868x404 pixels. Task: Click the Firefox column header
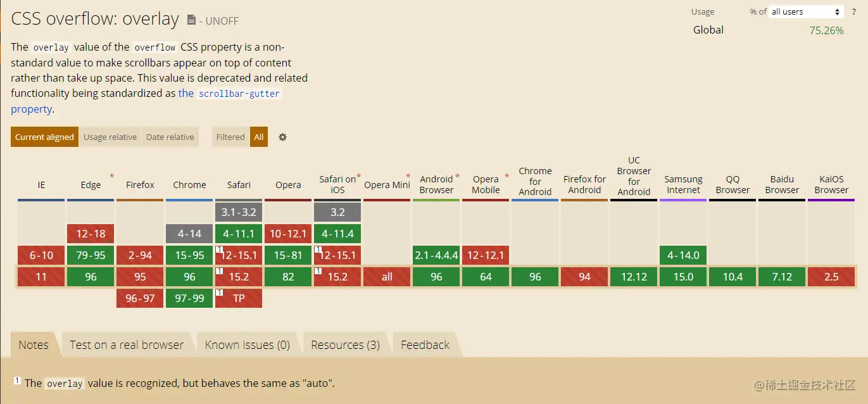point(140,185)
